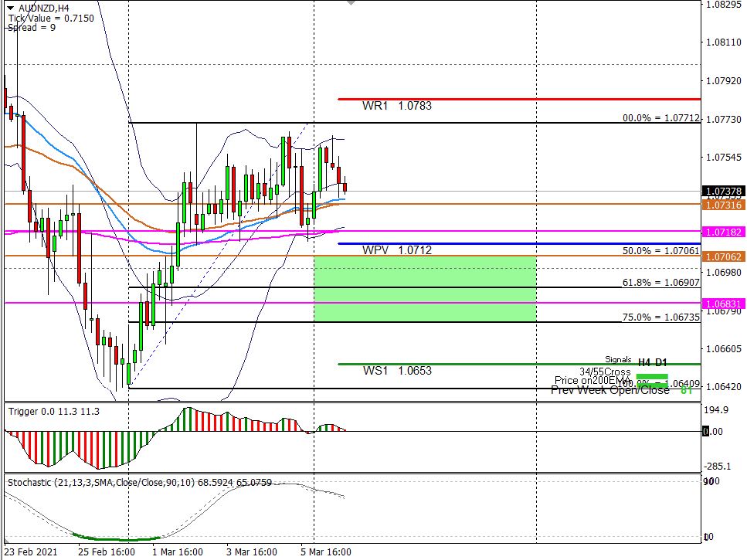
Task: Click the orange 1.07316 price label
Action: 723,205
